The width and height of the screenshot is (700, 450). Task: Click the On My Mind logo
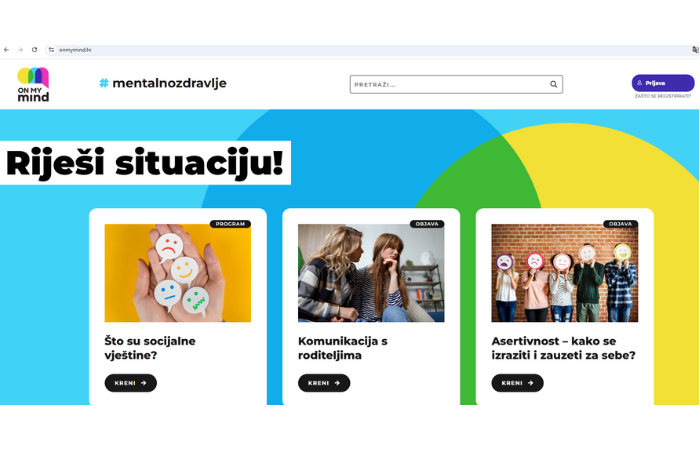tap(33, 84)
